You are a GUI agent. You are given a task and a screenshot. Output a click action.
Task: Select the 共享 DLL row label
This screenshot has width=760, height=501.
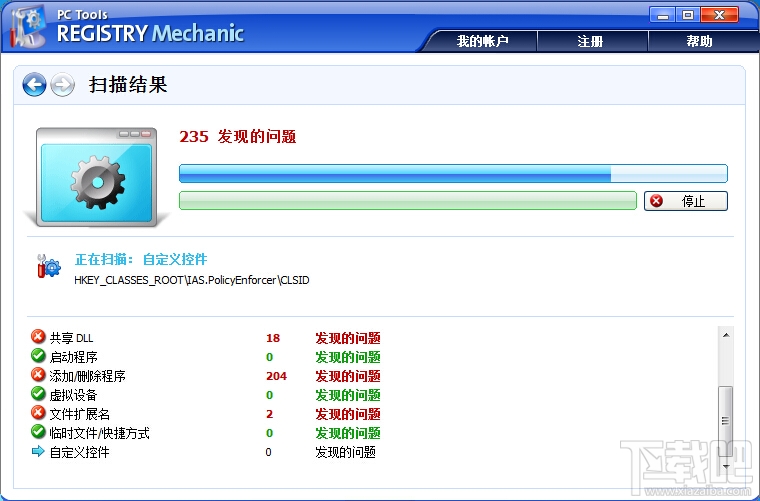71,338
